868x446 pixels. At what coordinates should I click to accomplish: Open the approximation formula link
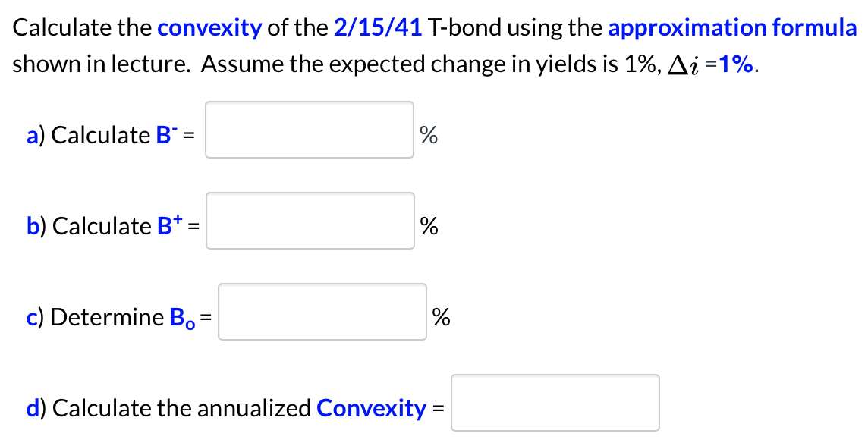pyautogui.click(x=734, y=27)
